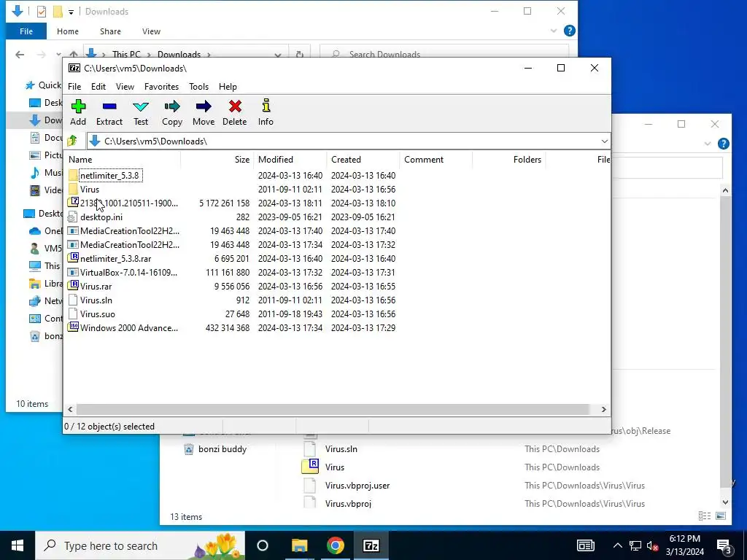This screenshot has height=560, width=747.
Task: Select the Virus.rar archive icon in 7-Zip
Action: (x=73, y=286)
